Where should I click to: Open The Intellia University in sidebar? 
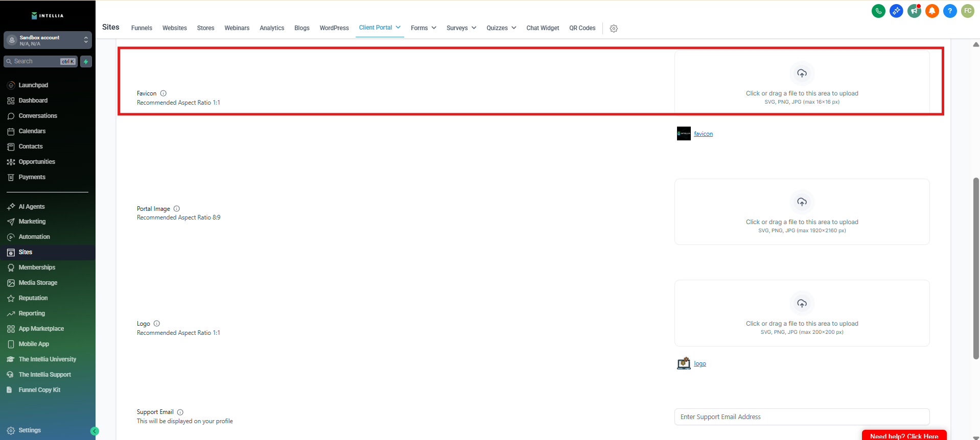pos(48,359)
